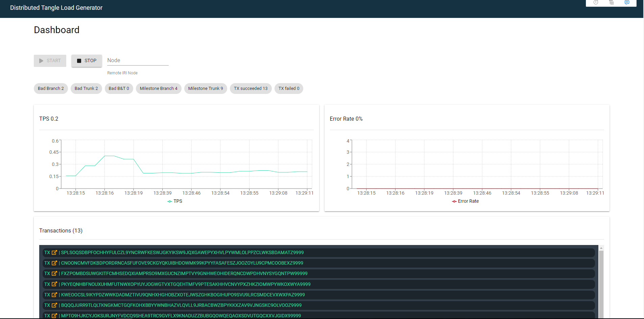This screenshot has height=319, width=644.
Task: Open external link icon for the SPLSOQSDBPFOCHHY transaction
Action: 54,252
